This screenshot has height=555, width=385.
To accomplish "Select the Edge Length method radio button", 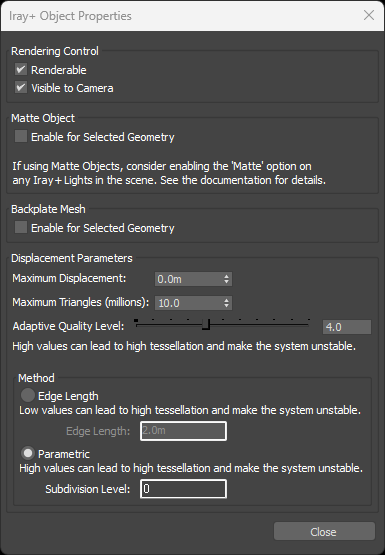I will (x=28, y=395).
